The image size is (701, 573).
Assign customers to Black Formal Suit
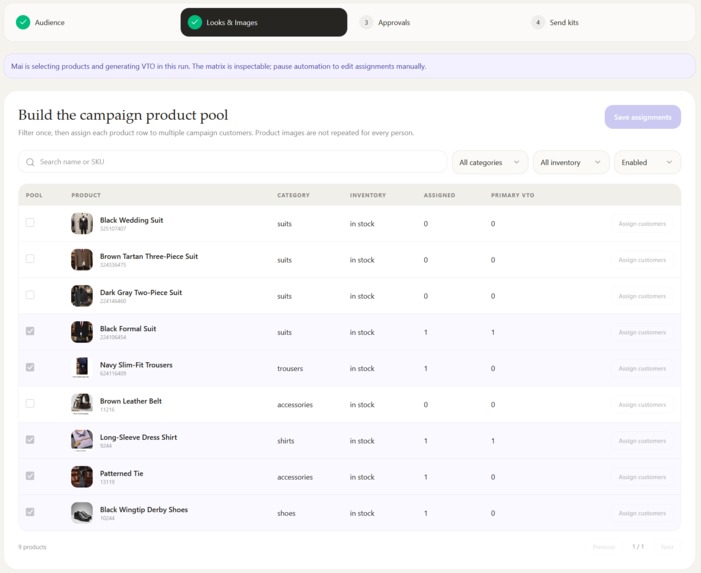tap(642, 332)
